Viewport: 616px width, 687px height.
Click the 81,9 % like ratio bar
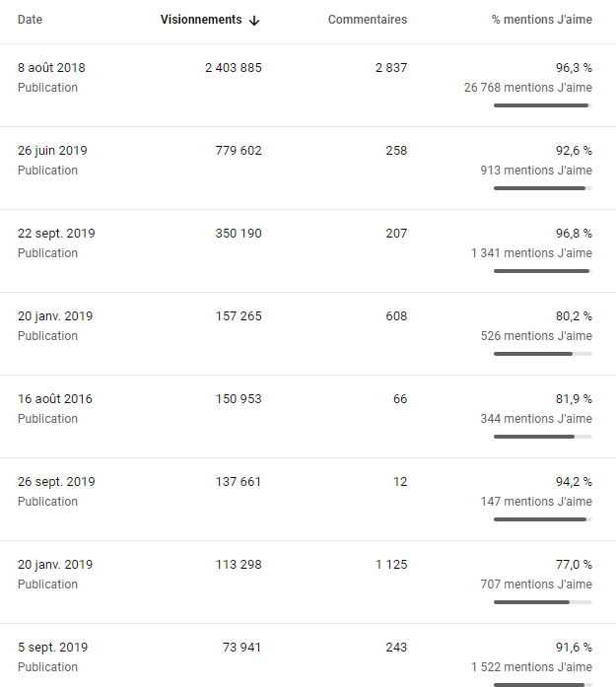click(543, 437)
